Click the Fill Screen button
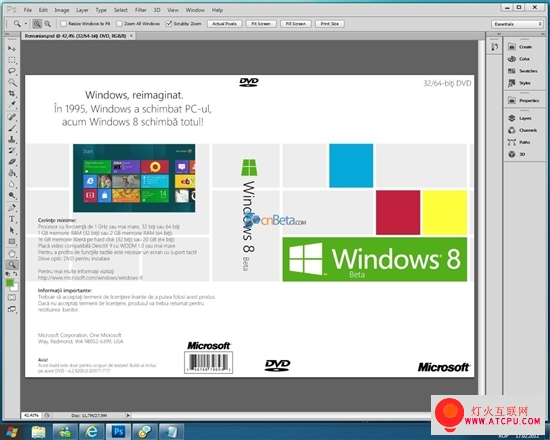Image resolution: width=550 pixels, height=440 pixels. coord(296,24)
